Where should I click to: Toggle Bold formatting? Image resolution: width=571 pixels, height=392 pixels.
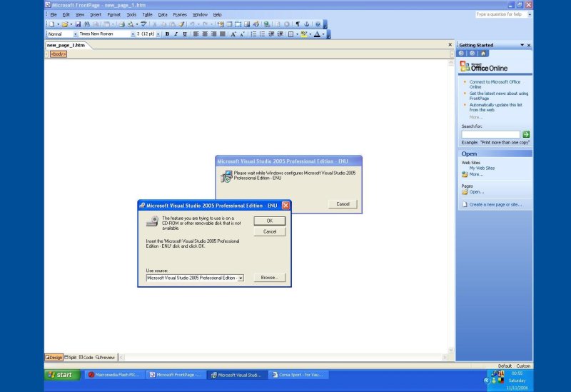click(x=167, y=34)
